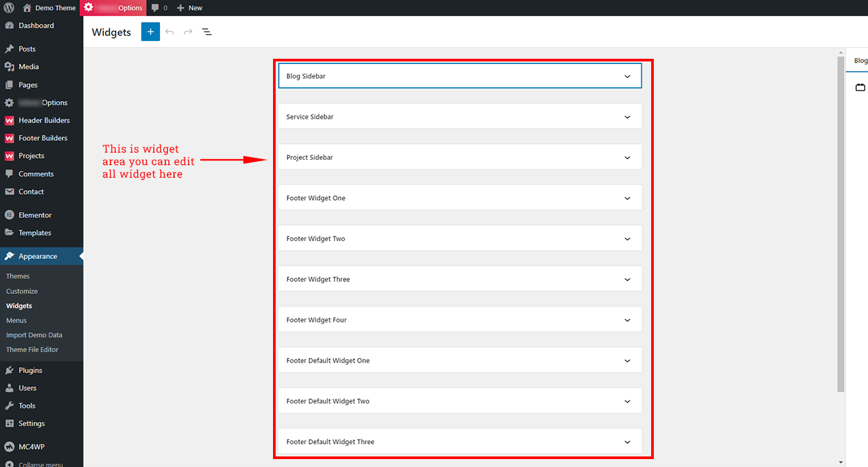The height and width of the screenshot is (467, 868).
Task: Select Header Builders in sidebar menu
Action: (x=44, y=120)
